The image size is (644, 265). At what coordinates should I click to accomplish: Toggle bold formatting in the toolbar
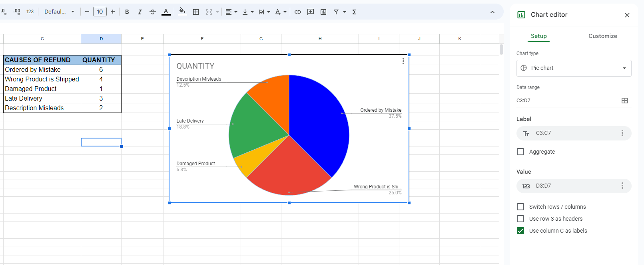pos(127,12)
